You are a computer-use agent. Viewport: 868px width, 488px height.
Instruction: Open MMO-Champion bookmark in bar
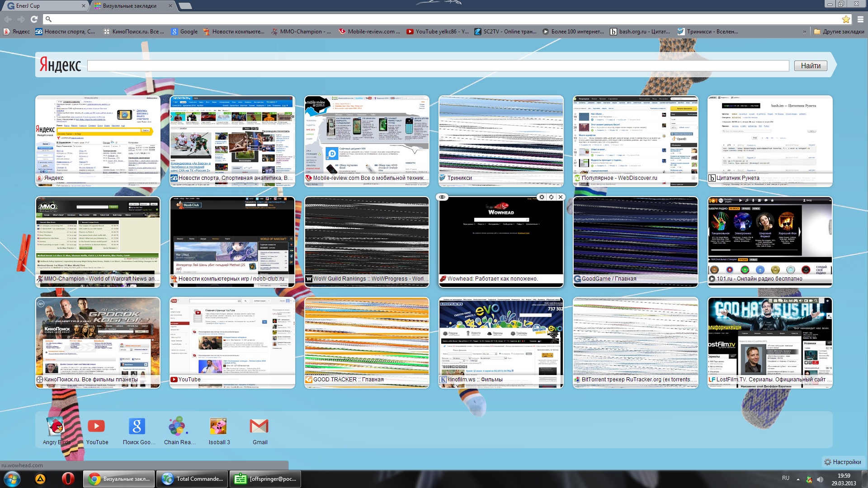click(x=301, y=32)
